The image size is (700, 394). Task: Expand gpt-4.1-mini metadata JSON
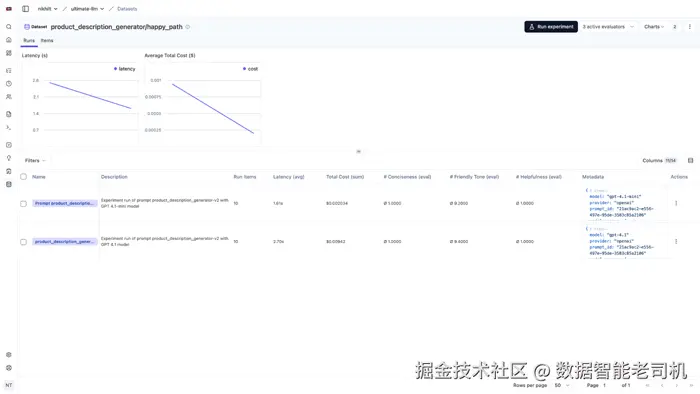587,191
